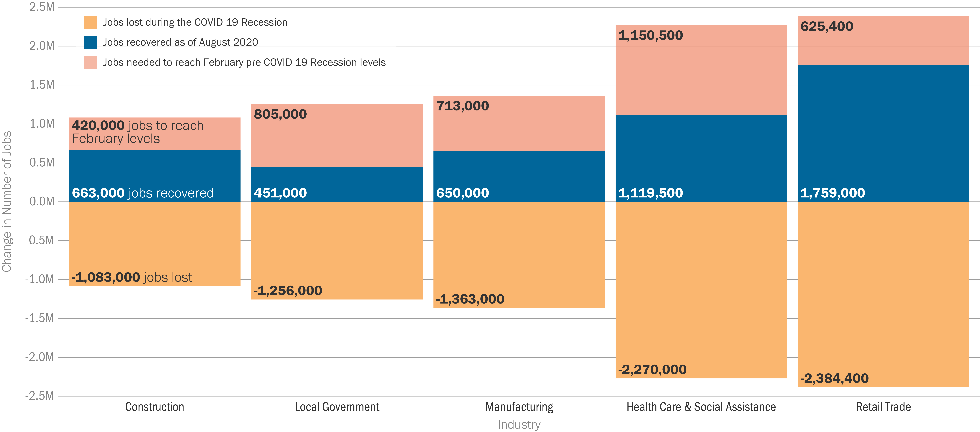The width and height of the screenshot is (980, 432).
Task: Click the '2.0M' y-axis tick label
Action: click(x=42, y=46)
